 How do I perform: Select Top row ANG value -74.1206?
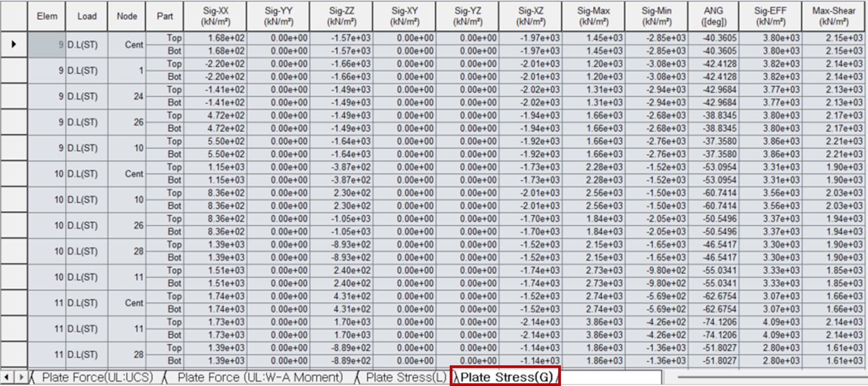713,322
